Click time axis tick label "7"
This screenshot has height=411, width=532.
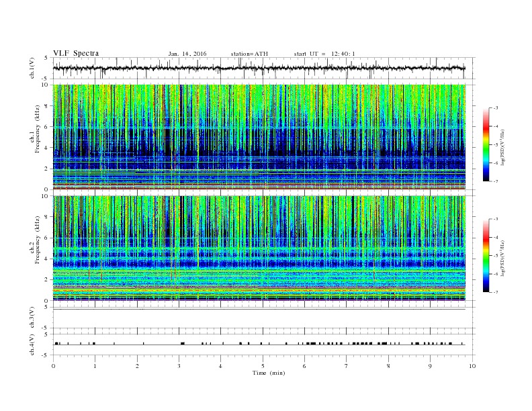[x=347, y=366]
